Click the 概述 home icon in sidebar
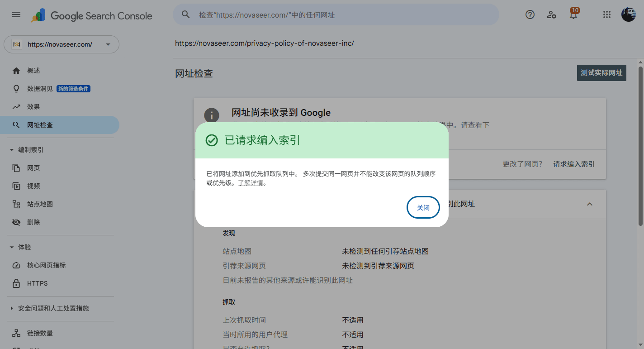The image size is (644, 349). [x=16, y=71]
